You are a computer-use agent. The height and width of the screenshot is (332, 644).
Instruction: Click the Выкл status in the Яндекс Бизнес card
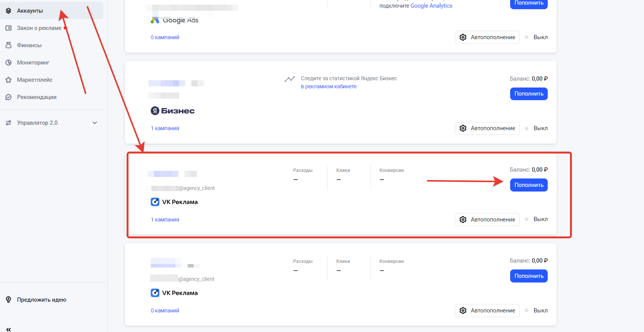(x=540, y=128)
